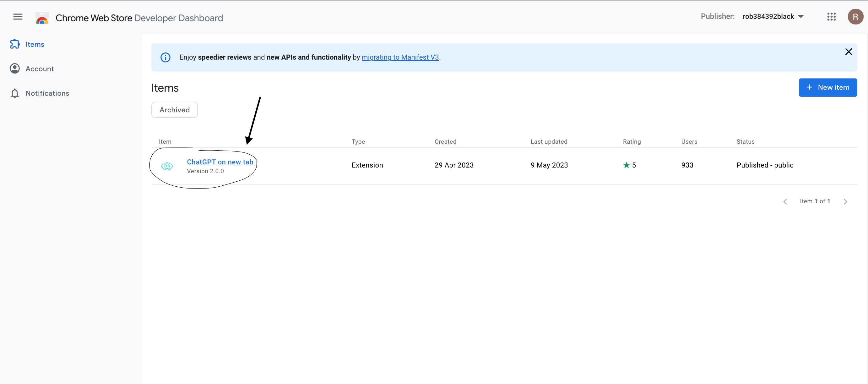The height and width of the screenshot is (384, 868).
Task: Click the Chrome Web Store logo
Action: pos(42,18)
